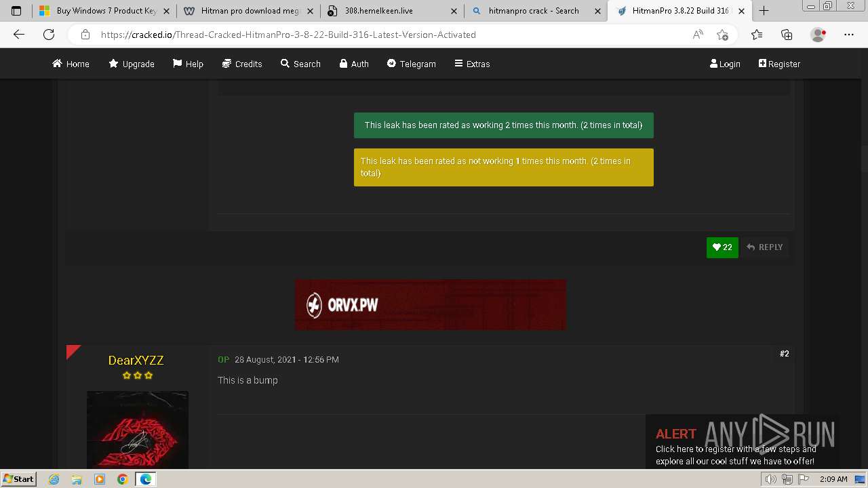This screenshot has width=868, height=488.
Task: Click the 'This is a bump' text
Action: [248, 380]
